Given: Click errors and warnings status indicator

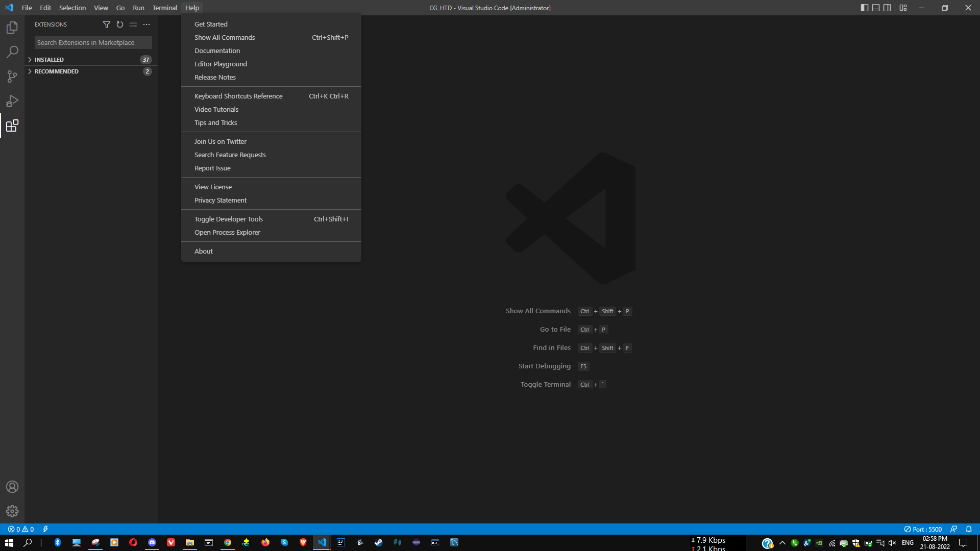Looking at the screenshot, I should (x=21, y=529).
